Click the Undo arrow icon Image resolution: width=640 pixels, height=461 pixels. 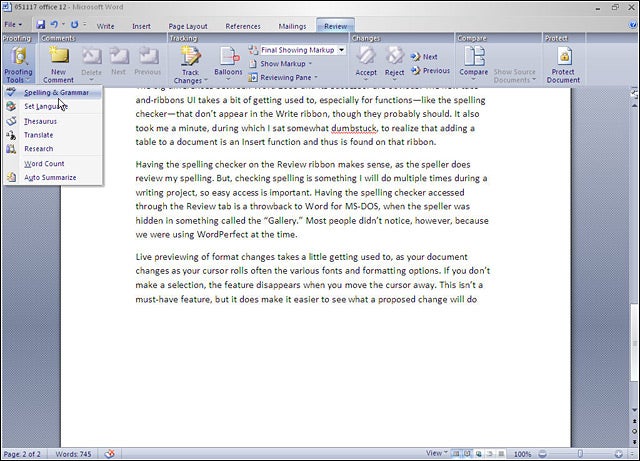click(54, 24)
